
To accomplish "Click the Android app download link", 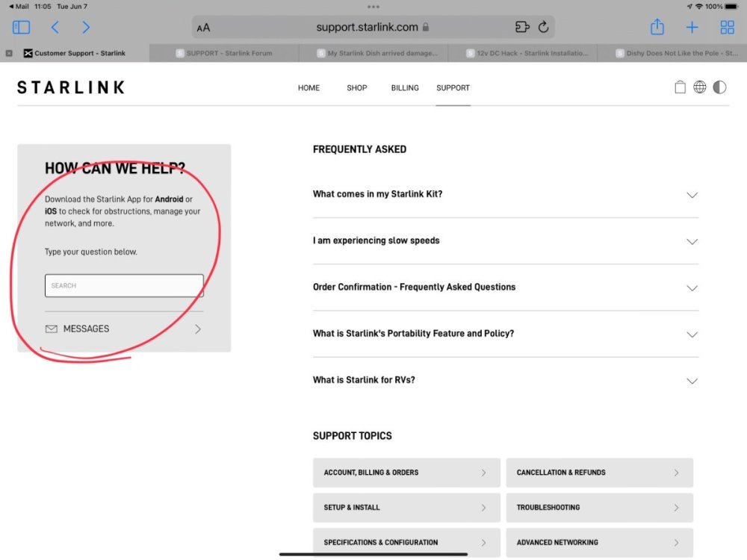I will pyautogui.click(x=169, y=199).
